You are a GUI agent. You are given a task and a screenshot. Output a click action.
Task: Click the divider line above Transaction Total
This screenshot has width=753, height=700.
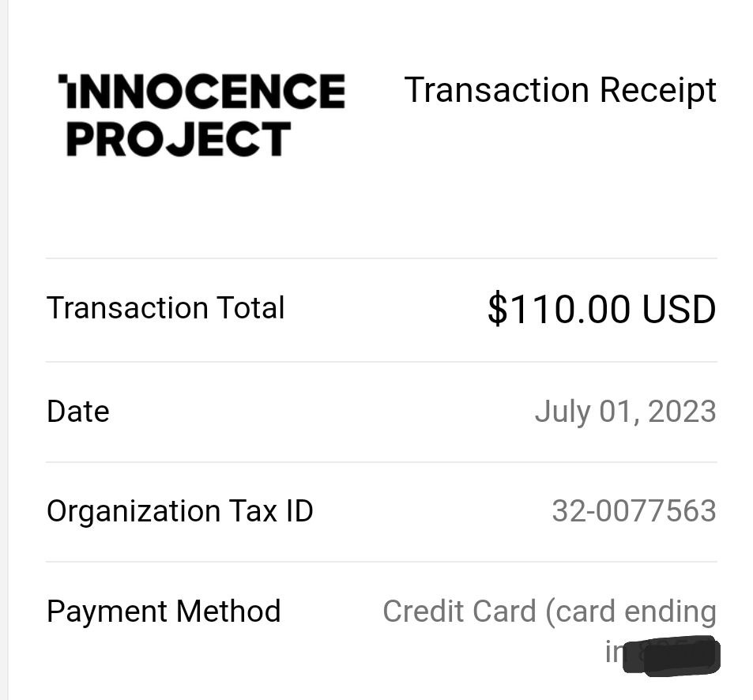coord(382,258)
